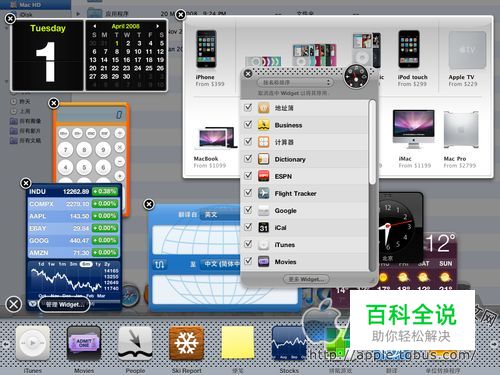
Task: Click the ESPN icon in widget manager list
Action: coord(264,176)
